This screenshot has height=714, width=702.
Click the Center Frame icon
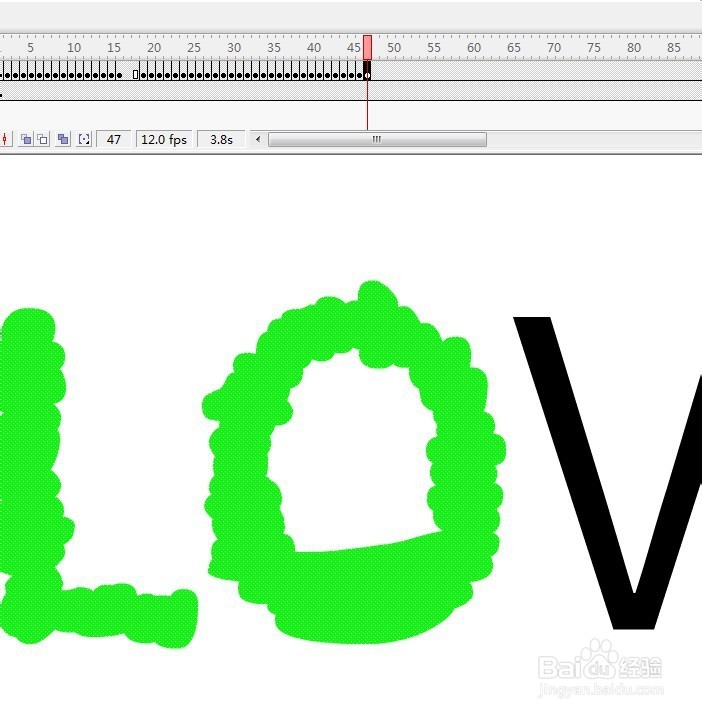[4, 139]
